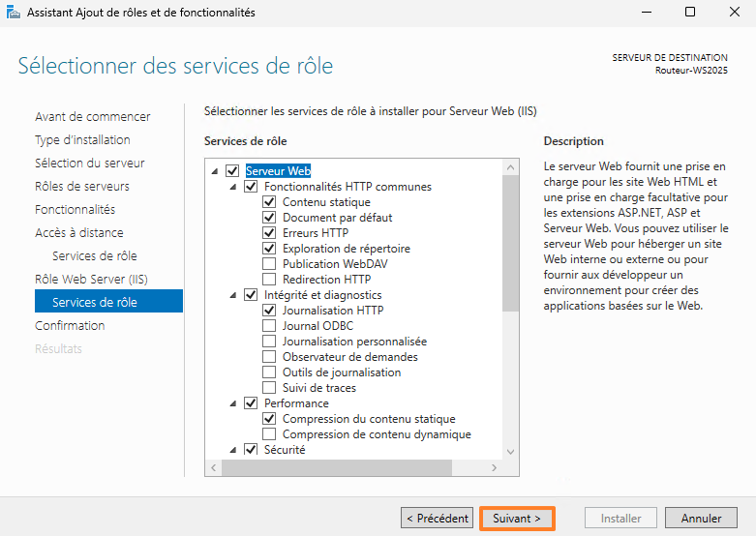756x536 pixels.
Task: Select Observateur de demandes label
Action: click(350, 357)
